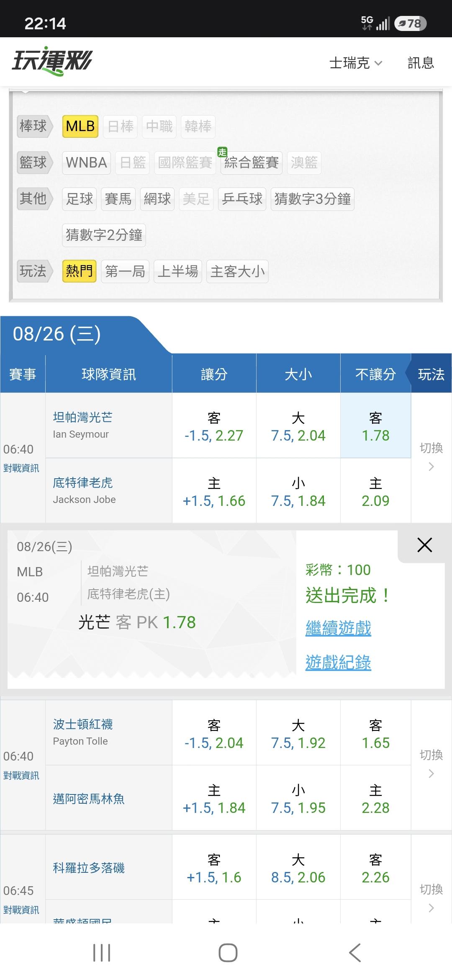Choose the 日籃 basketball filter
452x980 pixels.
coord(133,162)
